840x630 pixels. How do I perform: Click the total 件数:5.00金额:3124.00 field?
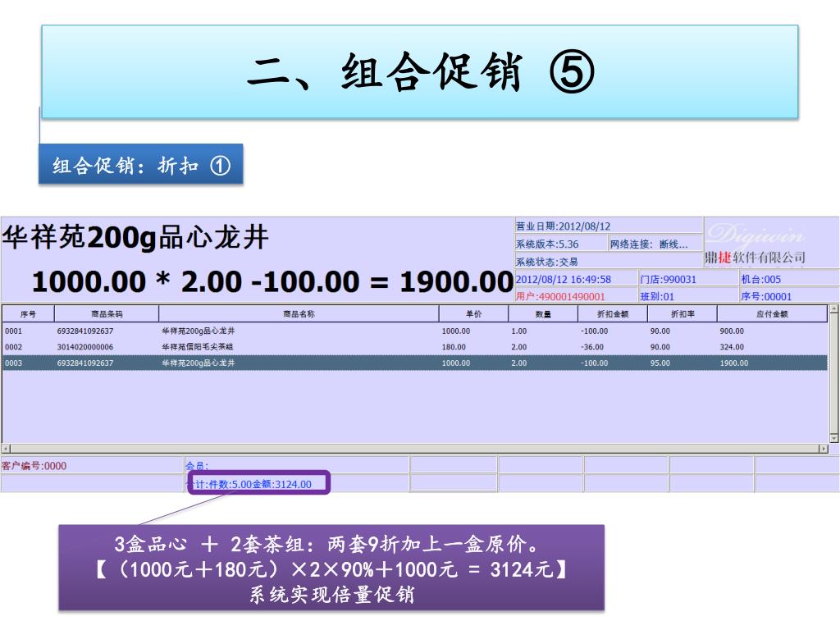pos(297,484)
